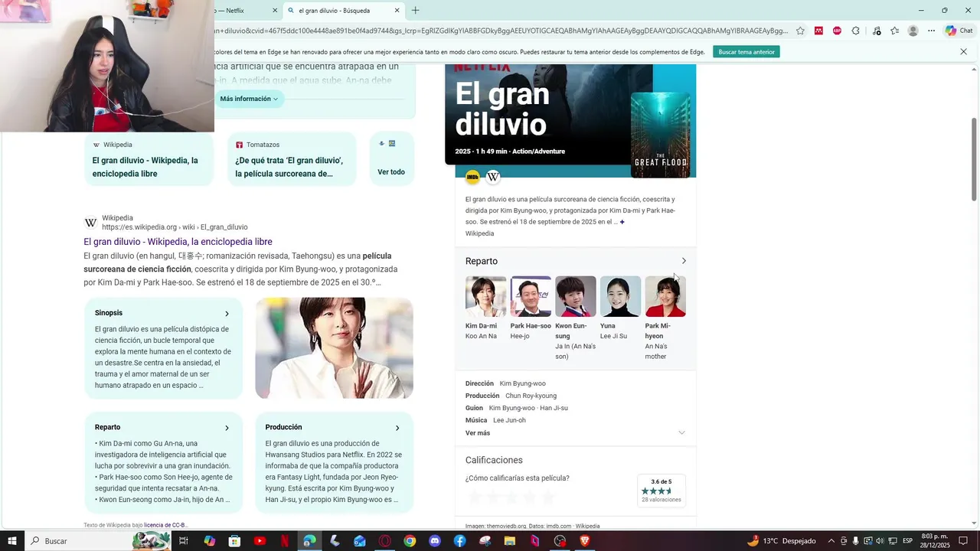Viewport: 980px width, 551px height.
Task: Click composer 'Lee Jun-oh'
Action: [x=509, y=420]
